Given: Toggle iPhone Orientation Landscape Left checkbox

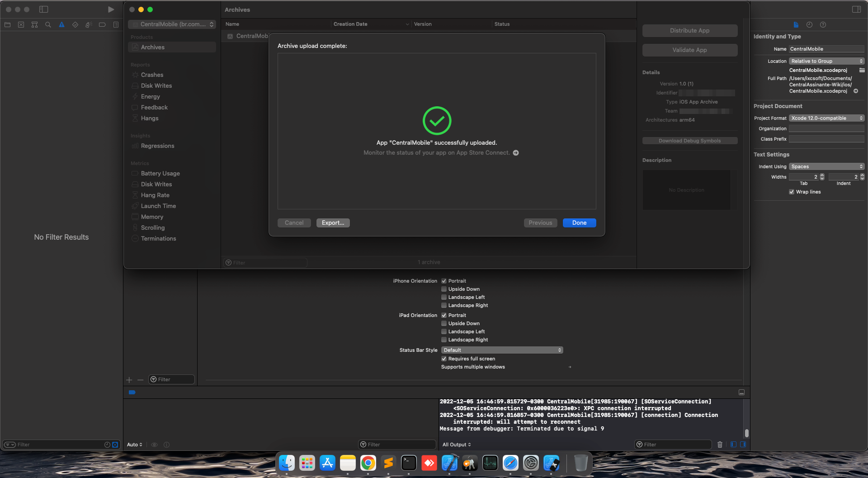Looking at the screenshot, I should tap(444, 297).
